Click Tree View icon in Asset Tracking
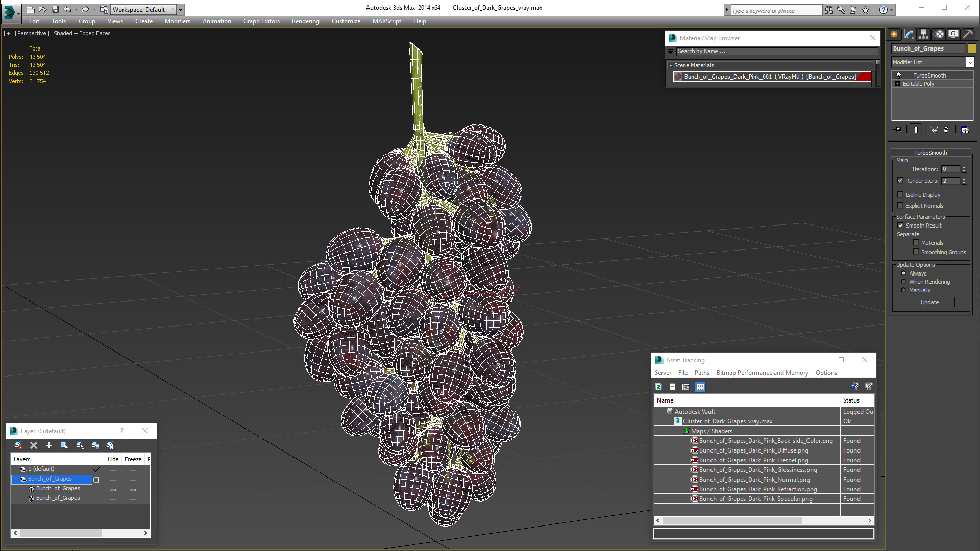980x551 pixels. [x=686, y=387]
